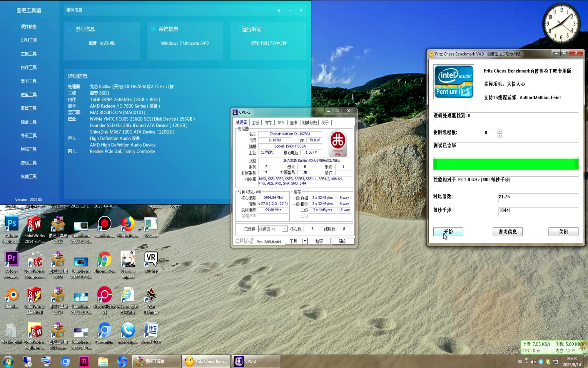Decrease thread count with stepper down arrow

click(x=499, y=136)
